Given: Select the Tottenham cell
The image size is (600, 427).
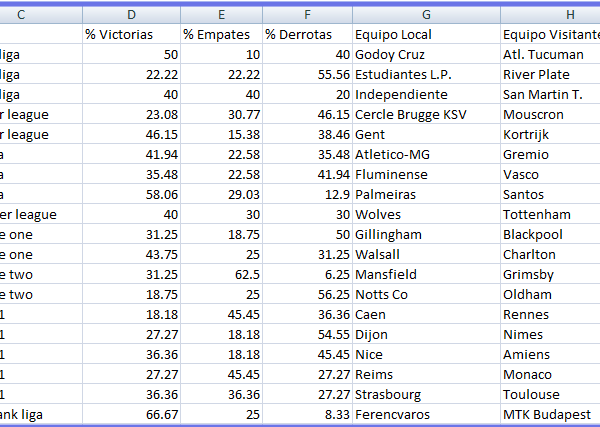Looking at the screenshot, I should click(x=550, y=214).
